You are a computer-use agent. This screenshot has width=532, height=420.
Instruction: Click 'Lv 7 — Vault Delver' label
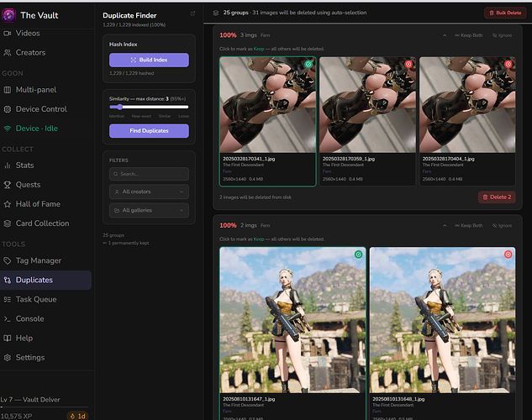(30, 400)
